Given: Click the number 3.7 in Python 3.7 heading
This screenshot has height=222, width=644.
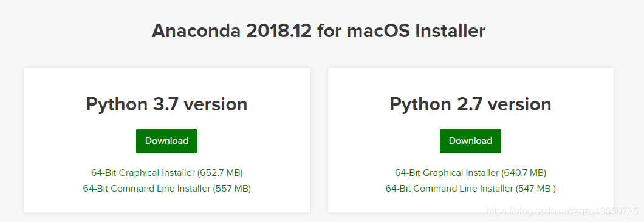Looking at the screenshot, I should point(165,104).
